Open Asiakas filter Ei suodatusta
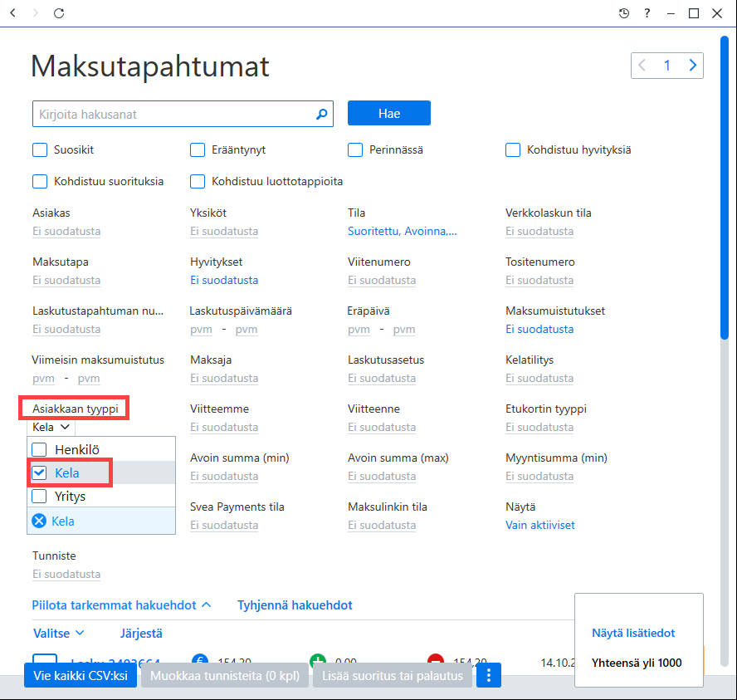This screenshot has width=737, height=700. coord(66,232)
